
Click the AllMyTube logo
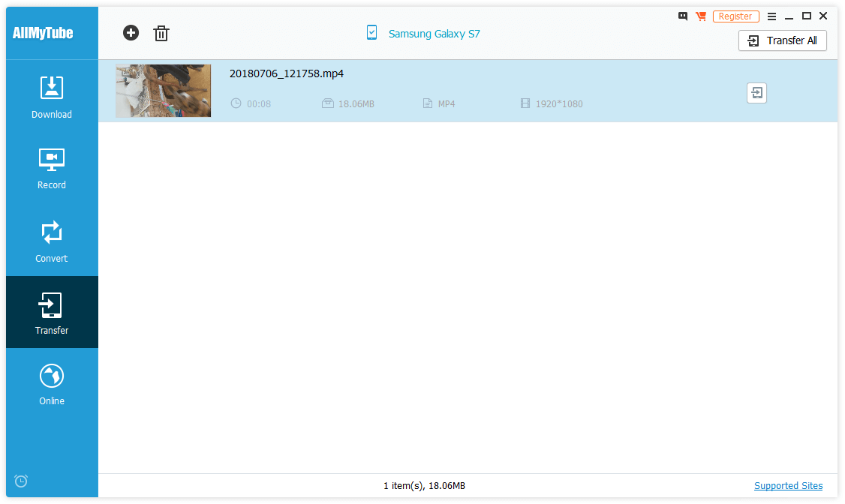click(43, 33)
